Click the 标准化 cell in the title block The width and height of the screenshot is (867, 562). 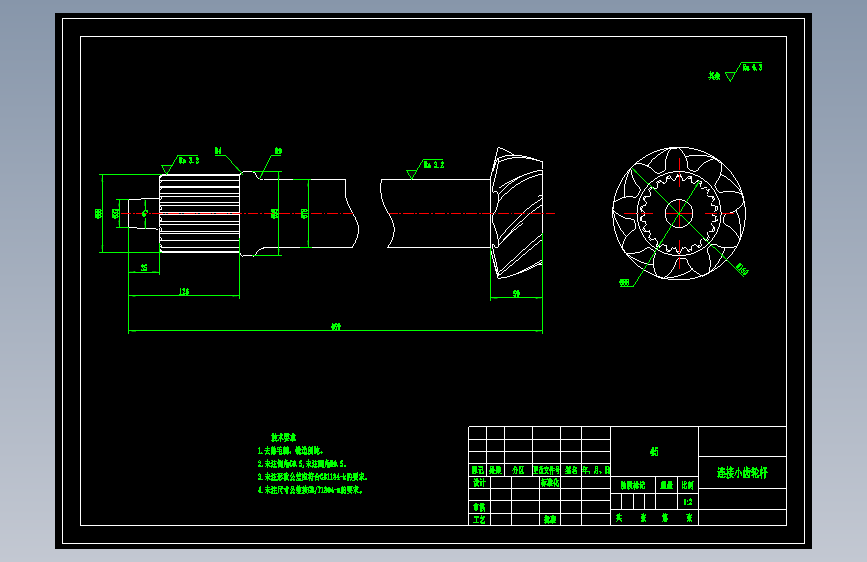pos(550,482)
